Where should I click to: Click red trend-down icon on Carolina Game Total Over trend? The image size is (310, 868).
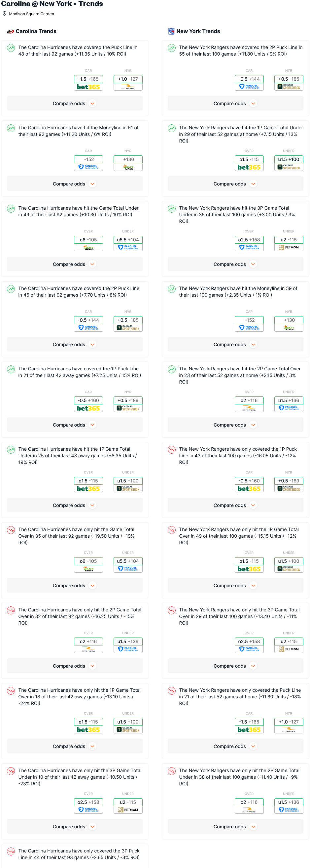(11, 530)
